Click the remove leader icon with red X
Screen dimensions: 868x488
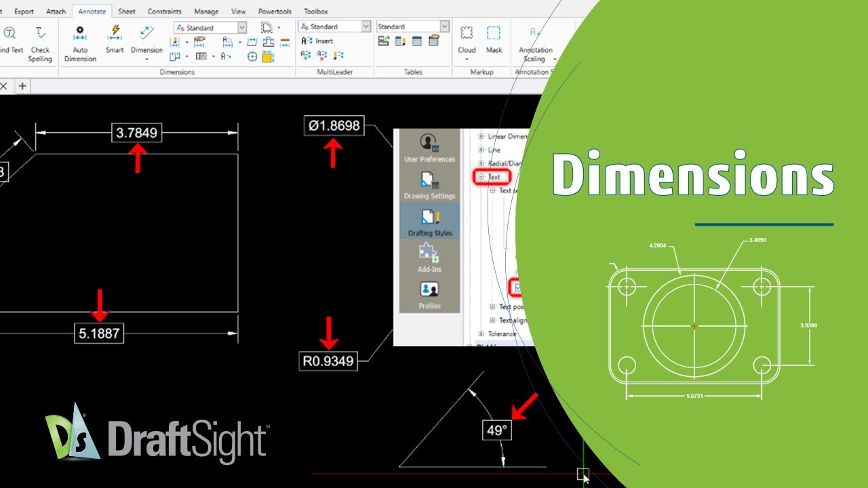tap(323, 56)
